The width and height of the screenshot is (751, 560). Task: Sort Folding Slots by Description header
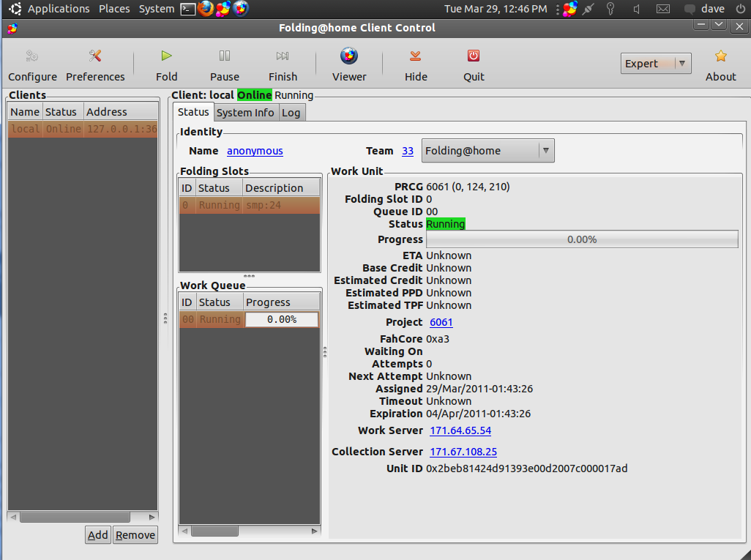280,188
